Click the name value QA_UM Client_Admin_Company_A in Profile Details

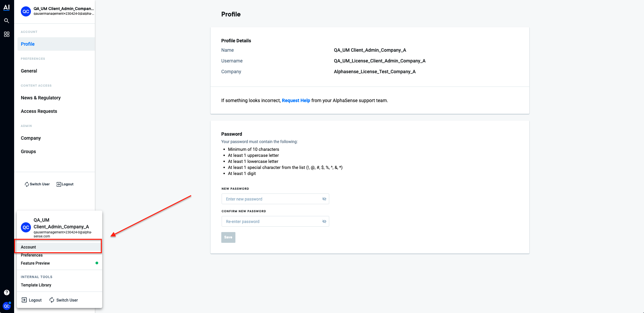coord(370,50)
